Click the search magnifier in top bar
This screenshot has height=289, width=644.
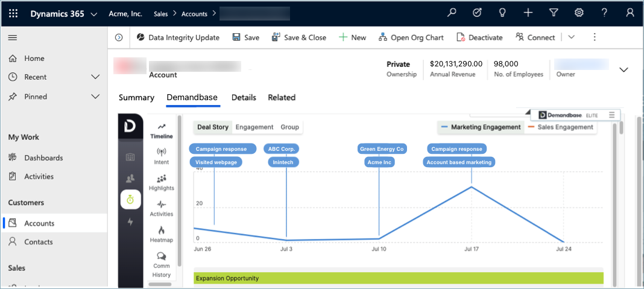(x=452, y=13)
